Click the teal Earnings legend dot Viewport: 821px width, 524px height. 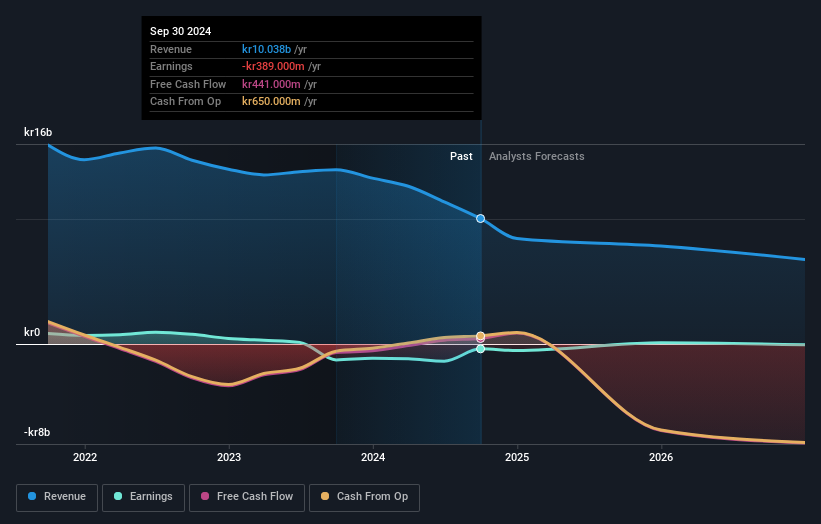click(x=118, y=496)
